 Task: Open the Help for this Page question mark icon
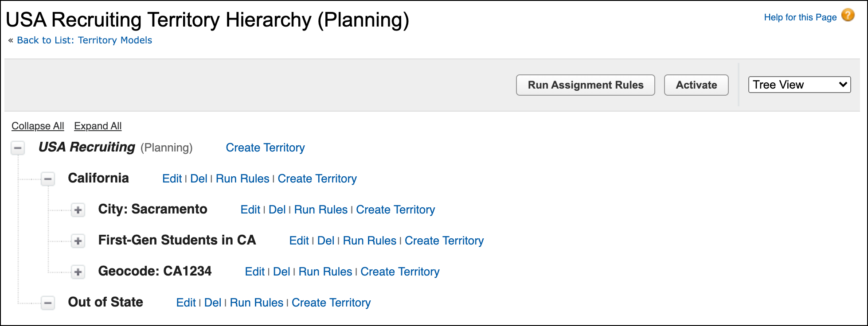(x=847, y=15)
